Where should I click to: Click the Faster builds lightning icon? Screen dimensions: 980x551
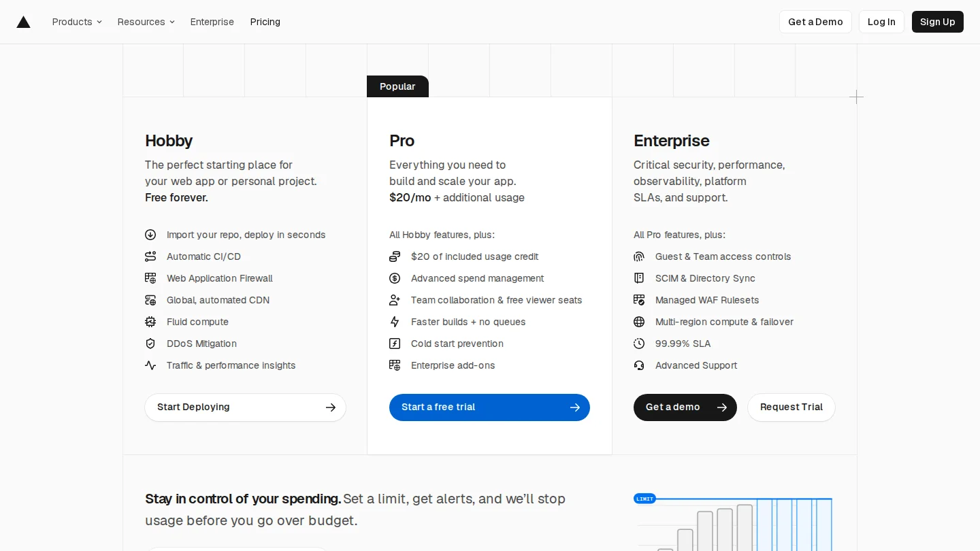(x=395, y=322)
